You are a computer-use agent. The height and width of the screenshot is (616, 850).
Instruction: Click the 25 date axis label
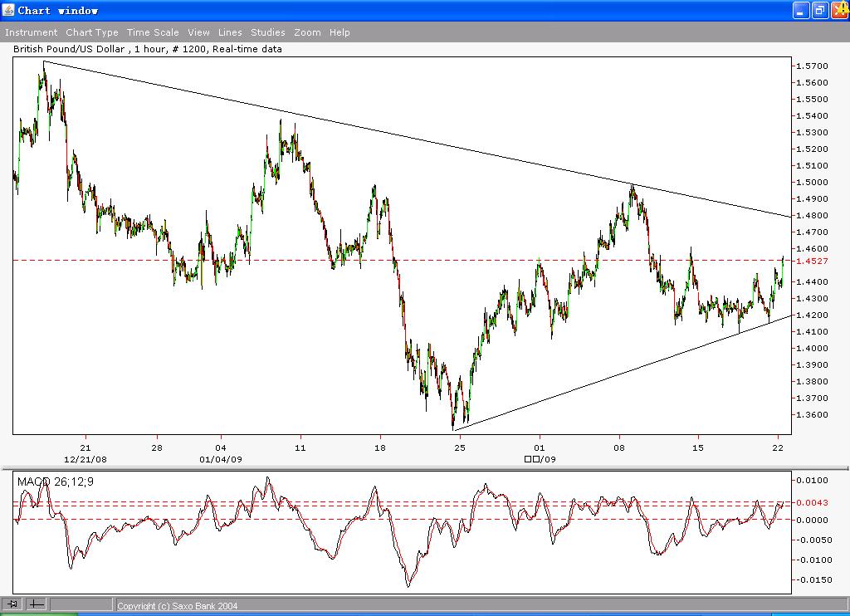[x=460, y=448]
